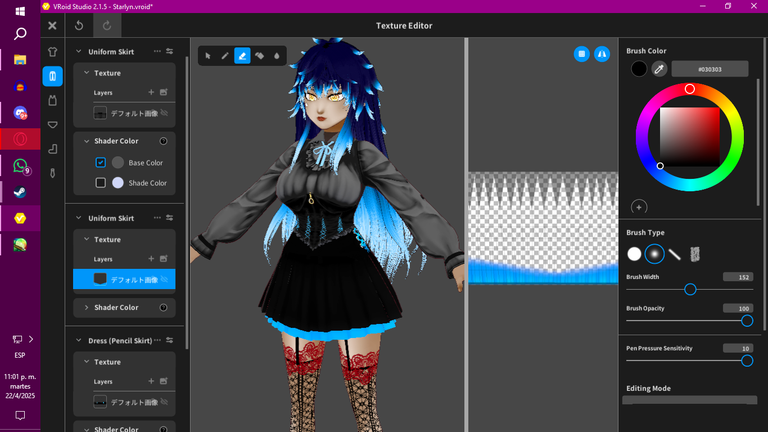Image resolution: width=768 pixels, height=432 pixels.
Task: Open the tops (T-shirt) clothing category
Action: point(52,52)
